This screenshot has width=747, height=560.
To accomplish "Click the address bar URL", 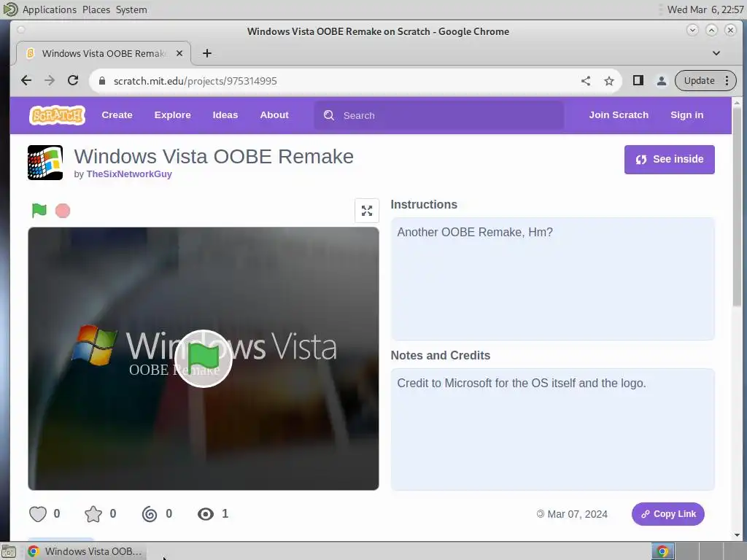I will click(x=195, y=81).
